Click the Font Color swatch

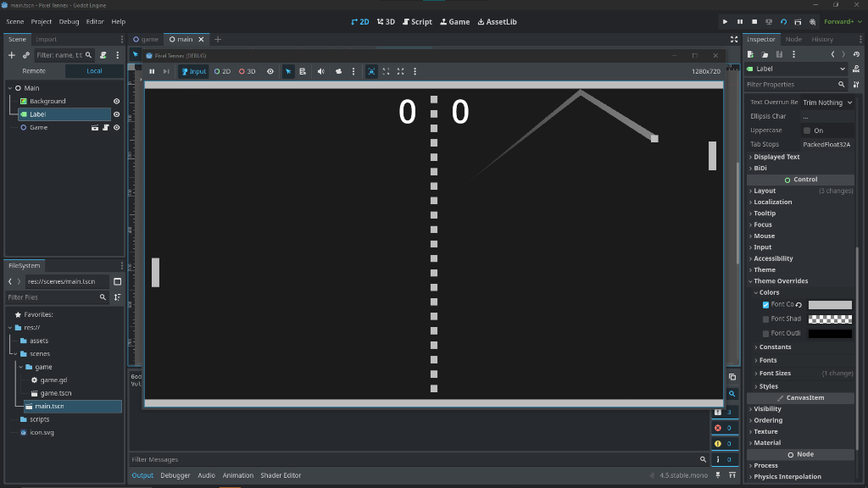[x=830, y=305]
